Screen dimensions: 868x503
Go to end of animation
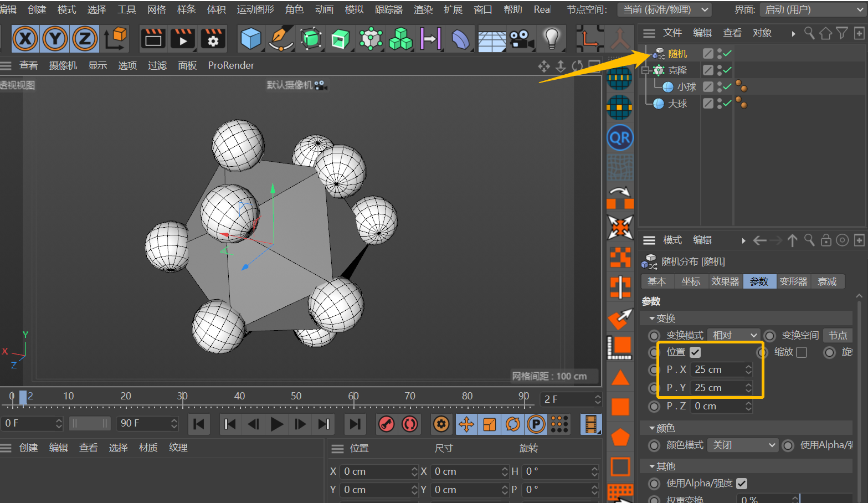[x=355, y=424]
